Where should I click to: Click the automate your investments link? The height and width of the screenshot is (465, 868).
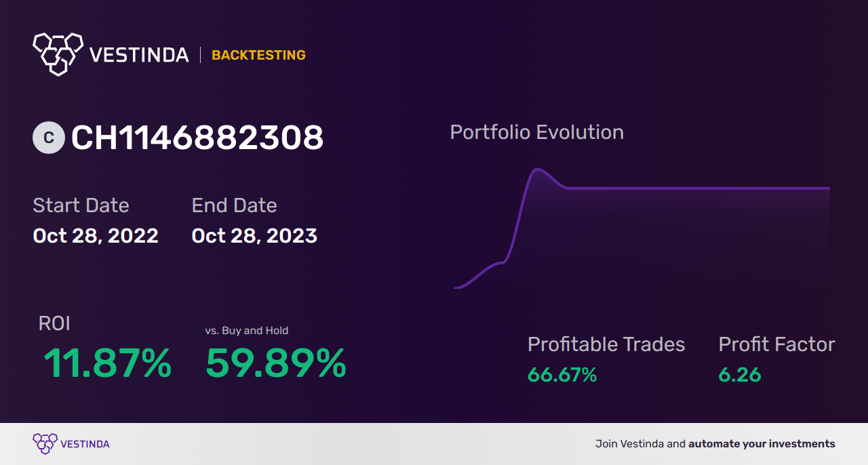point(762,444)
